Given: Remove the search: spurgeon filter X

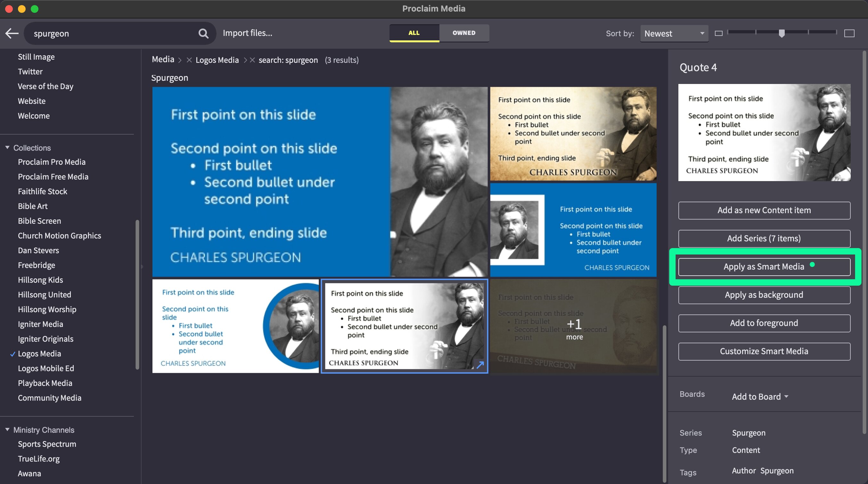Looking at the screenshot, I should click(x=252, y=60).
